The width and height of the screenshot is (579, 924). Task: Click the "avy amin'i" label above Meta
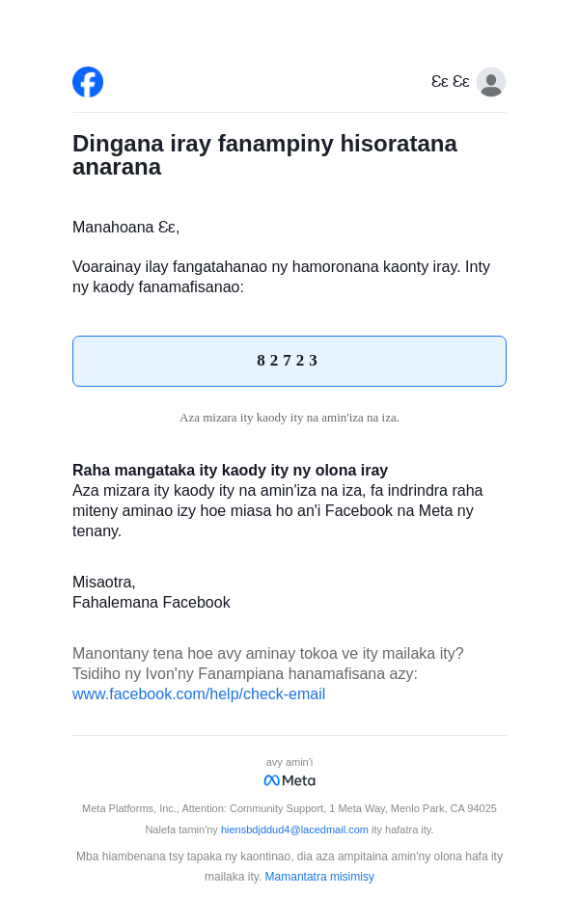click(289, 762)
